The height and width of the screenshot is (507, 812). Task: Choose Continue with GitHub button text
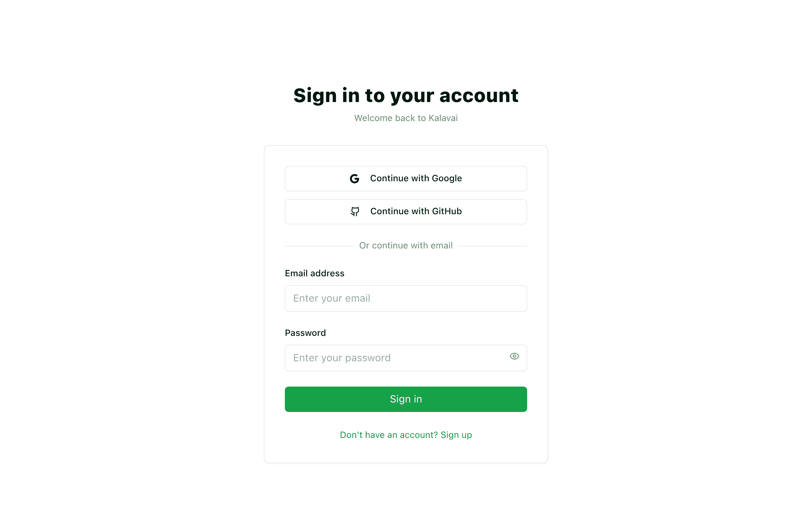[416, 211]
